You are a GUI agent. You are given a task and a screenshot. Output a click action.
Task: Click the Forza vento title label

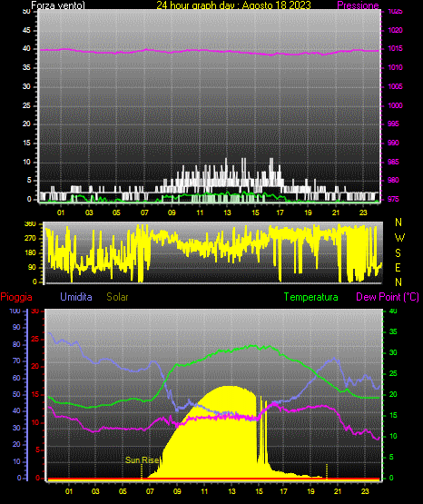point(58,5)
